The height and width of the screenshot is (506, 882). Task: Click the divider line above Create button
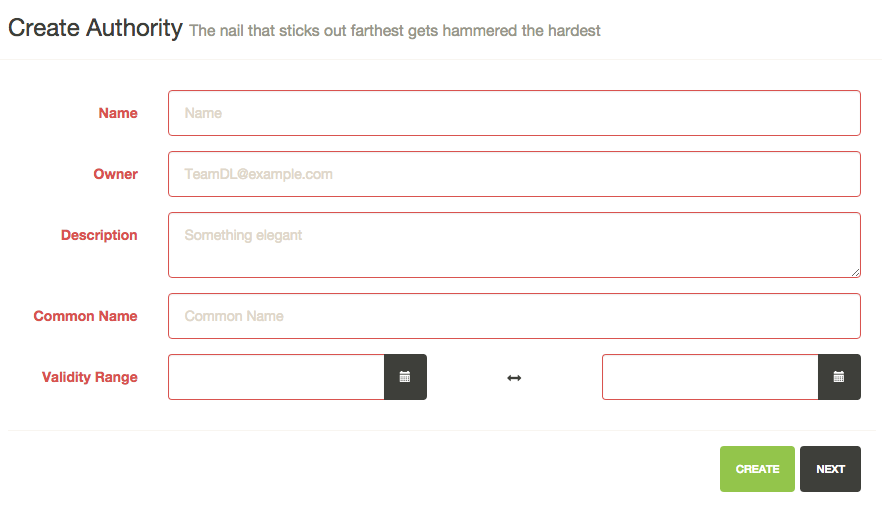tap(442, 431)
